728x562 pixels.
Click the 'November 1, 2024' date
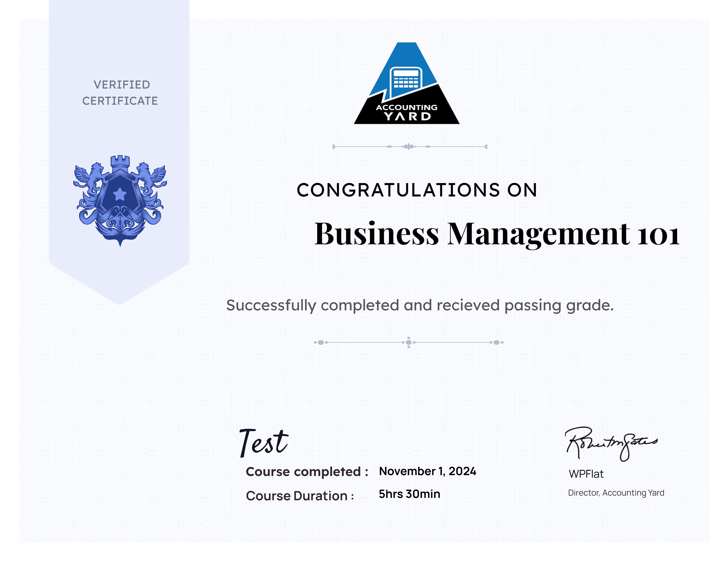pos(428,471)
